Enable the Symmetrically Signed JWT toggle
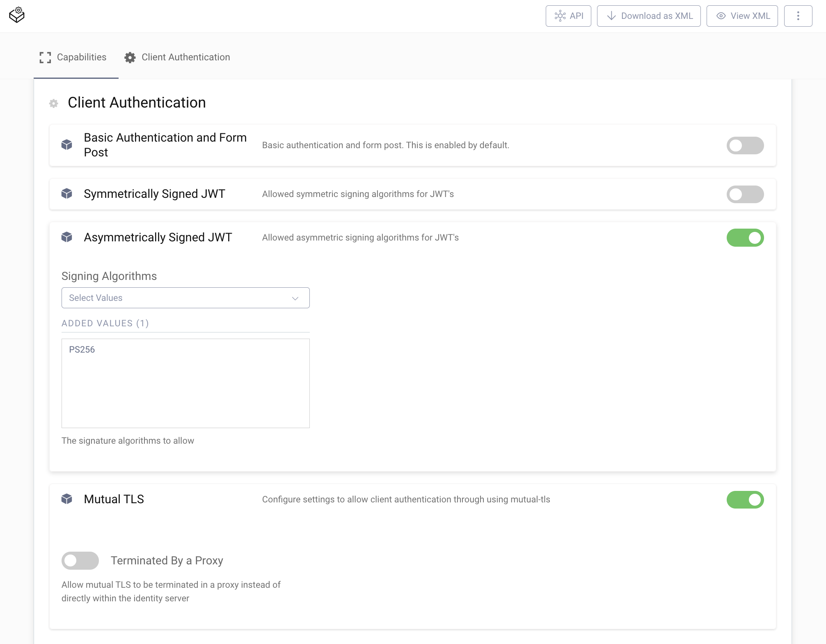826x644 pixels. click(745, 194)
